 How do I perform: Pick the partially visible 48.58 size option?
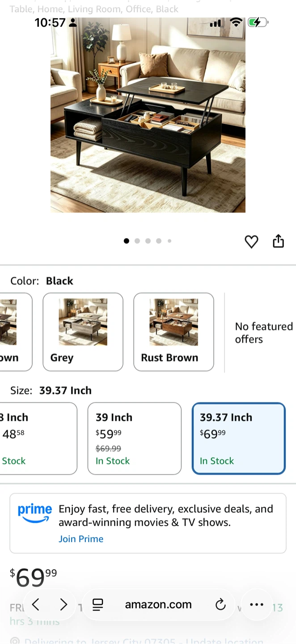38,438
